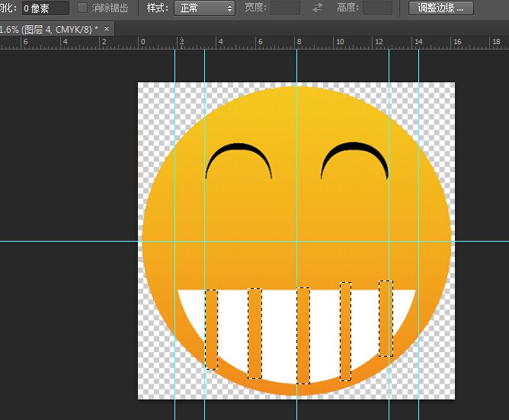This screenshot has height=420, width=509.
Task: Click the rightmost selected orange tooth gap
Action: [x=386, y=318]
